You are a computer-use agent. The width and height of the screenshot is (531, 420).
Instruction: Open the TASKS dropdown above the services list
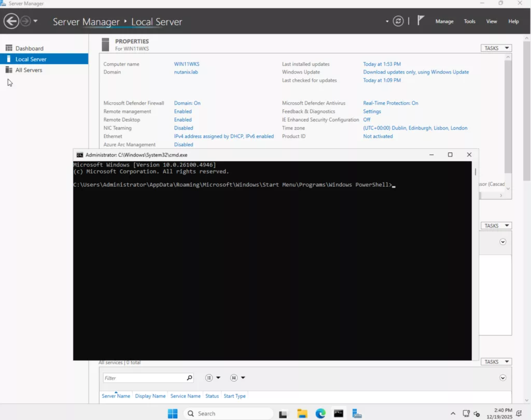(496, 362)
